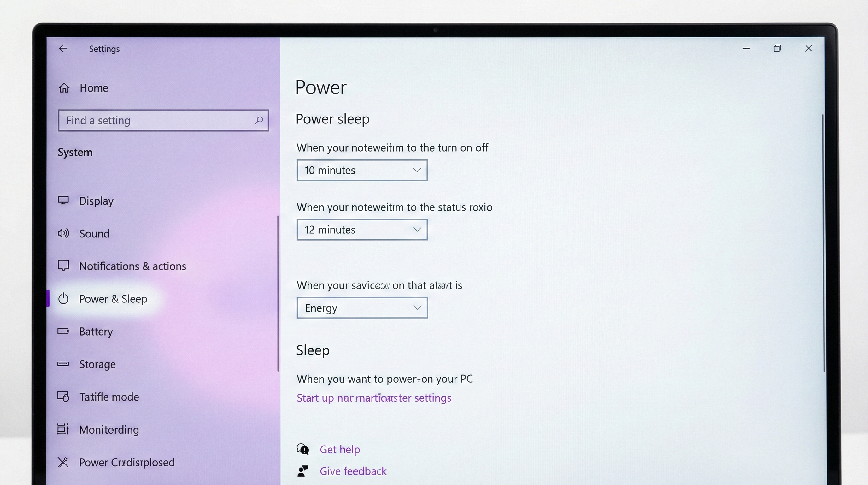Click the Battery icon in sidebar

pyautogui.click(x=63, y=331)
